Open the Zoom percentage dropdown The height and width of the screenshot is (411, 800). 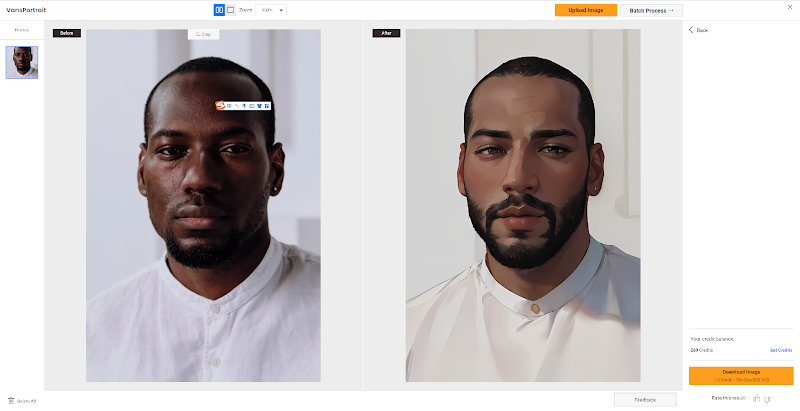(271, 10)
